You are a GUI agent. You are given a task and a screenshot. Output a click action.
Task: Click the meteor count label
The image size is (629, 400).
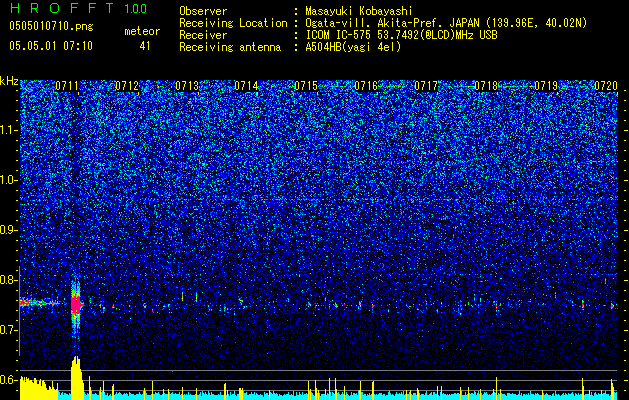[x=142, y=31]
